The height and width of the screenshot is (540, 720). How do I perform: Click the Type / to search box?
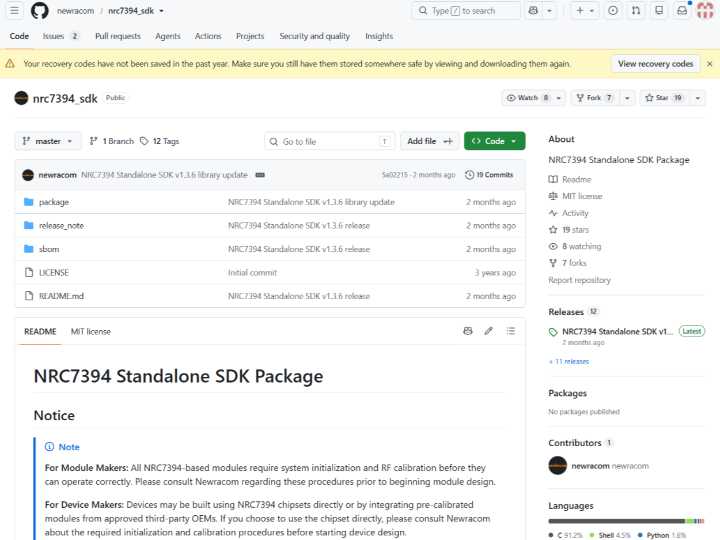pyautogui.click(x=466, y=11)
